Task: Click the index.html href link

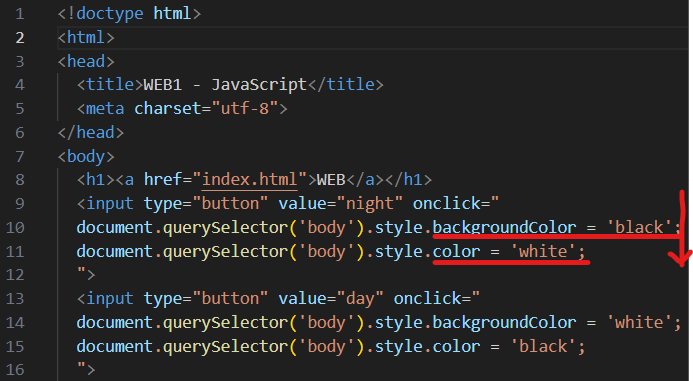Action: click(x=249, y=179)
